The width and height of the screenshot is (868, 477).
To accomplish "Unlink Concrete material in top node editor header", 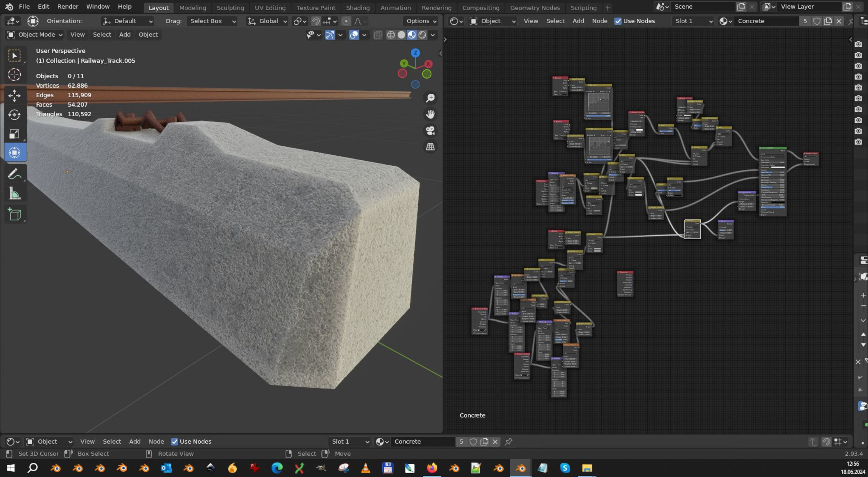I will pos(839,21).
